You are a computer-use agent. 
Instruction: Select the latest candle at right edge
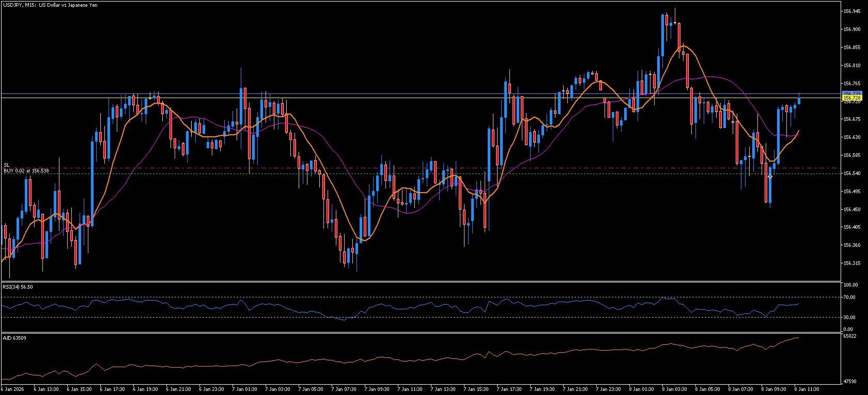[x=799, y=100]
